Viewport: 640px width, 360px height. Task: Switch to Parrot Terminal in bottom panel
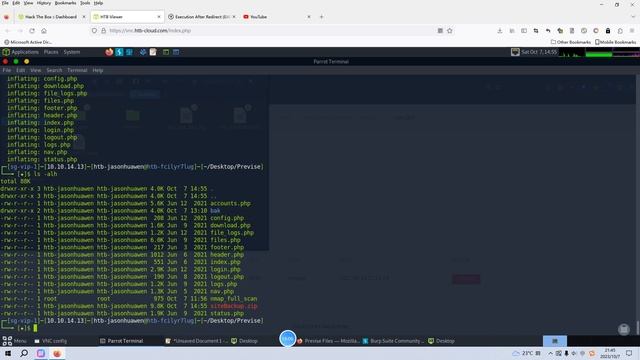[122, 341]
